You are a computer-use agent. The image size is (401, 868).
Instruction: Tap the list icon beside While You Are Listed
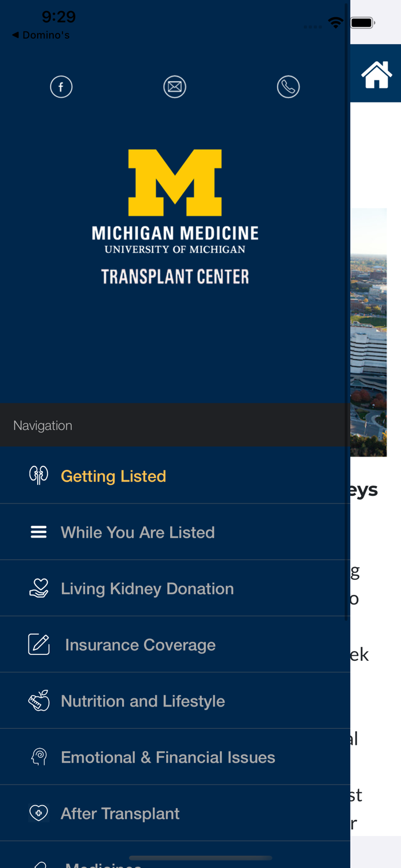coord(38,531)
